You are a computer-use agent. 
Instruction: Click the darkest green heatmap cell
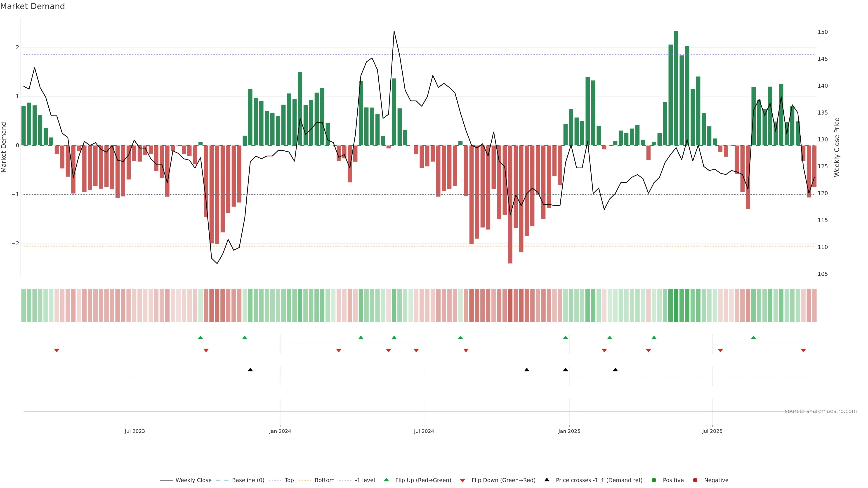point(676,305)
